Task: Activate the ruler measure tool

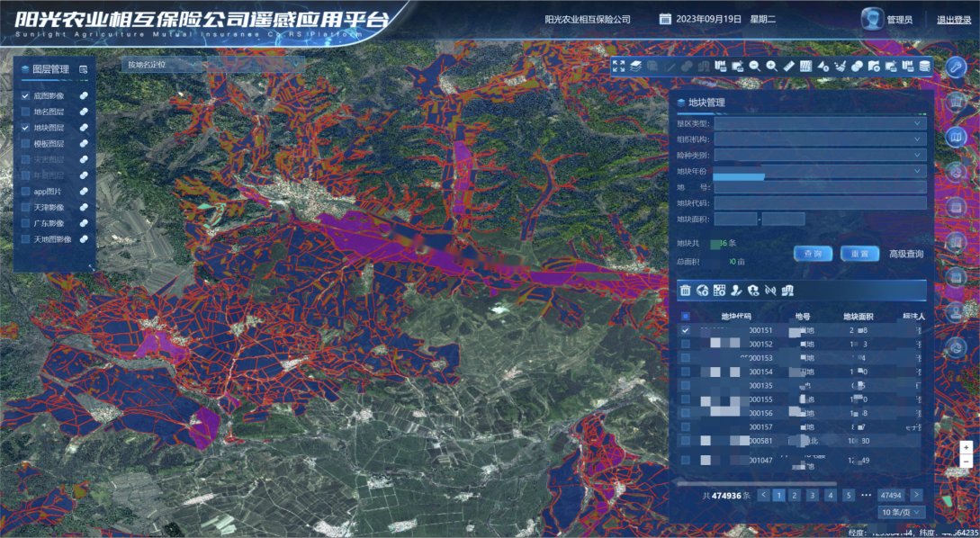Action: [789, 66]
